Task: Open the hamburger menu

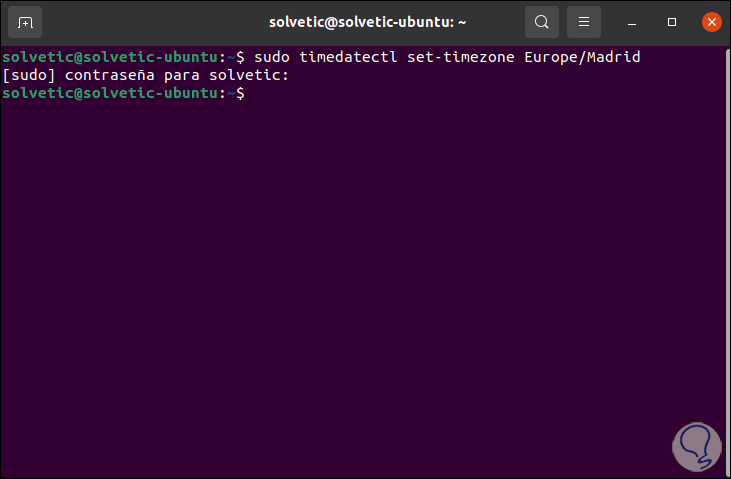Action: pos(584,22)
